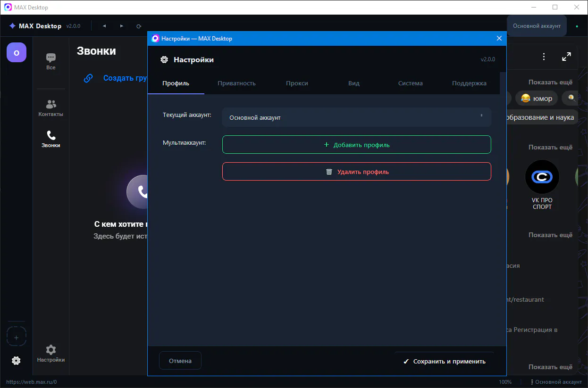The width and height of the screenshot is (588, 388).
Task: Switch to the 'Прокси' tab
Action: click(297, 83)
